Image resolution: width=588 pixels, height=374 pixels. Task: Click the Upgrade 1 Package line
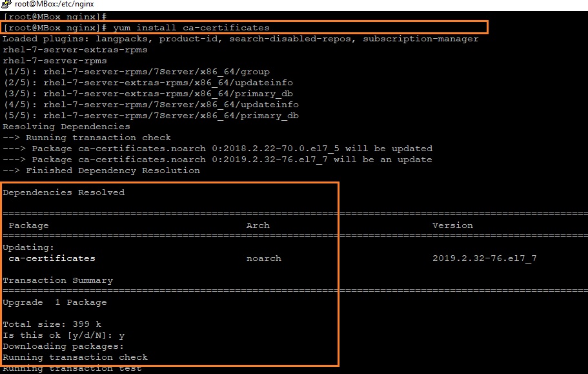pyautogui.click(x=55, y=302)
